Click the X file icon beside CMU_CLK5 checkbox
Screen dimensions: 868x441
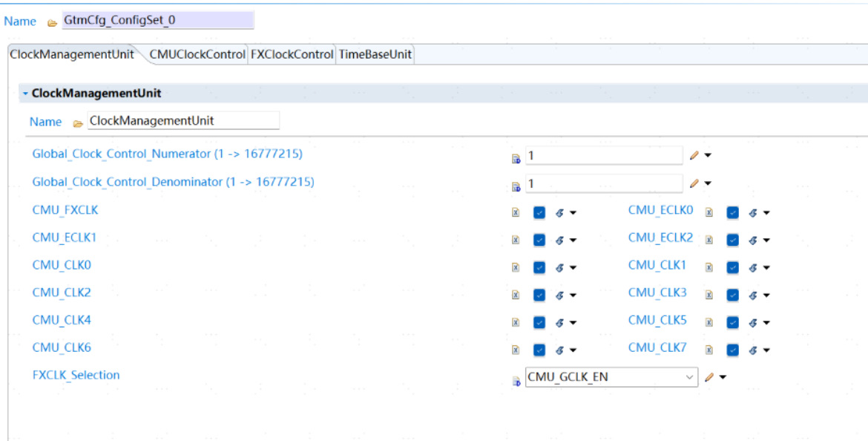(x=708, y=322)
